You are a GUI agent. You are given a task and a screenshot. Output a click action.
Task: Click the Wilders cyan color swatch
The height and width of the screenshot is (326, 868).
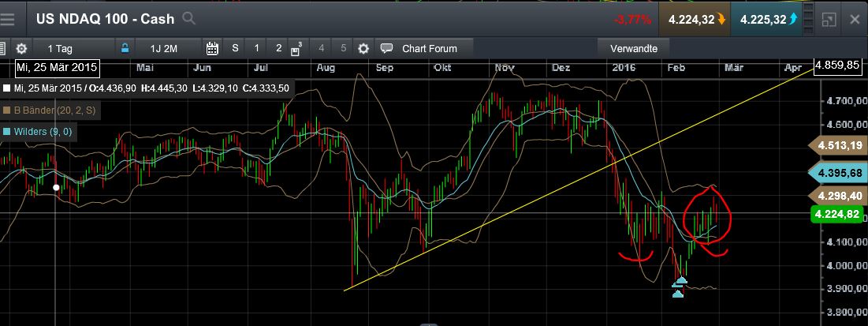6,132
